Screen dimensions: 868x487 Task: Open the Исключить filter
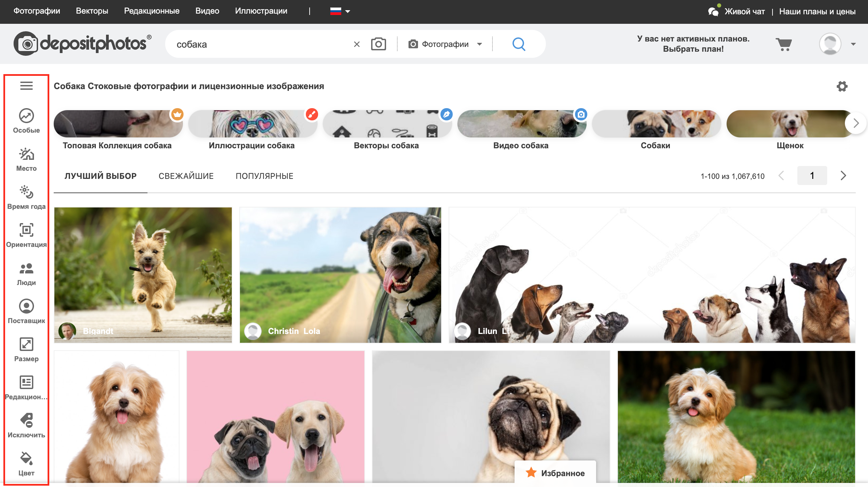27,426
